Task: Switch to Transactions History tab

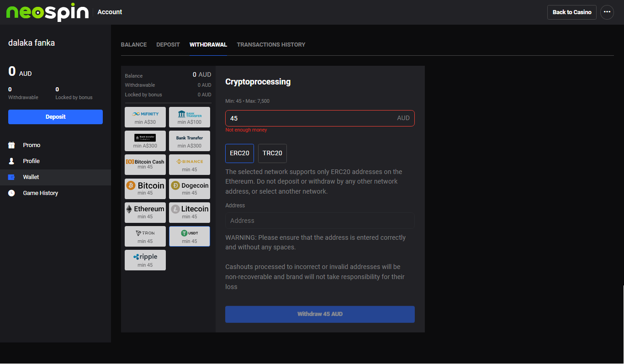Action: (271, 45)
